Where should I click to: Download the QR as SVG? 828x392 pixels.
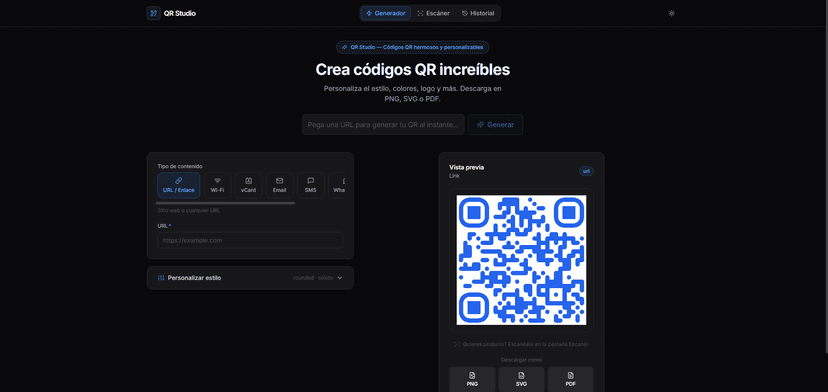coord(521,379)
